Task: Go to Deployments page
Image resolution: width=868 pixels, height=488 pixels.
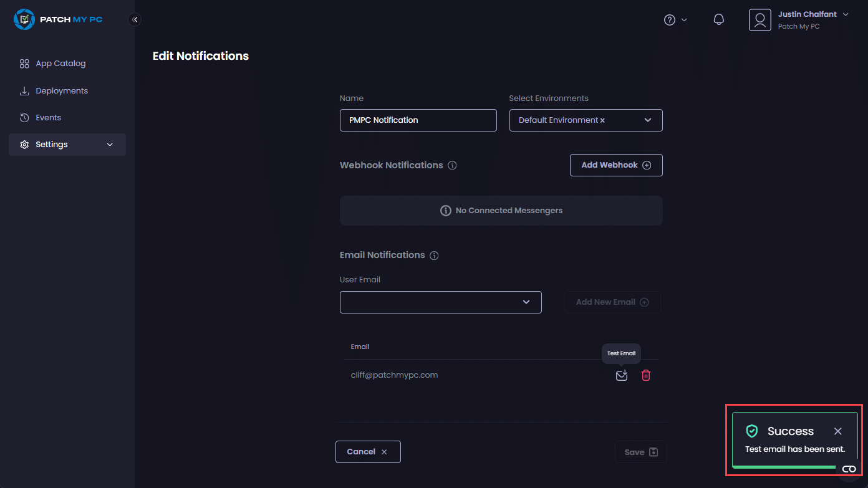Action: tap(61, 91)
